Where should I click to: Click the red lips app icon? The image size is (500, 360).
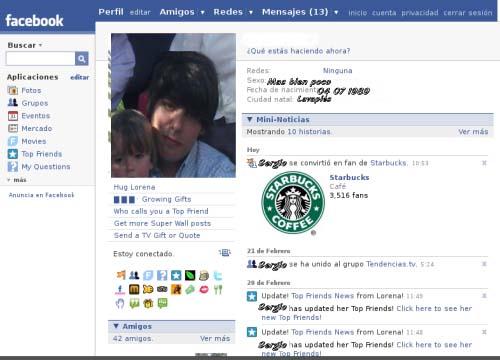[x=204, y=289]
